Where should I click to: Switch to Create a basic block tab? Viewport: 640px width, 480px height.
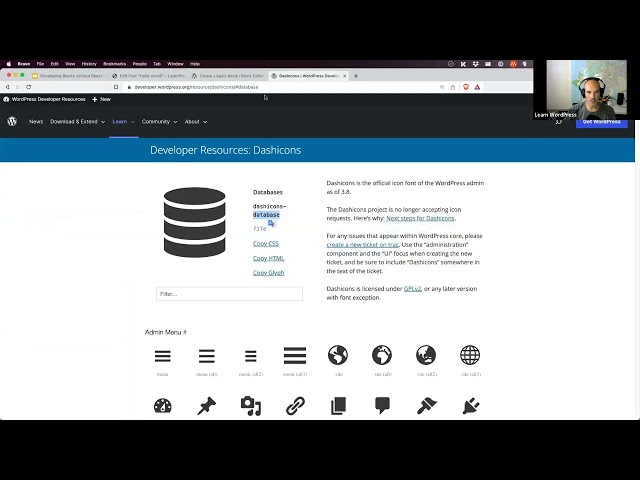(229, 76)
